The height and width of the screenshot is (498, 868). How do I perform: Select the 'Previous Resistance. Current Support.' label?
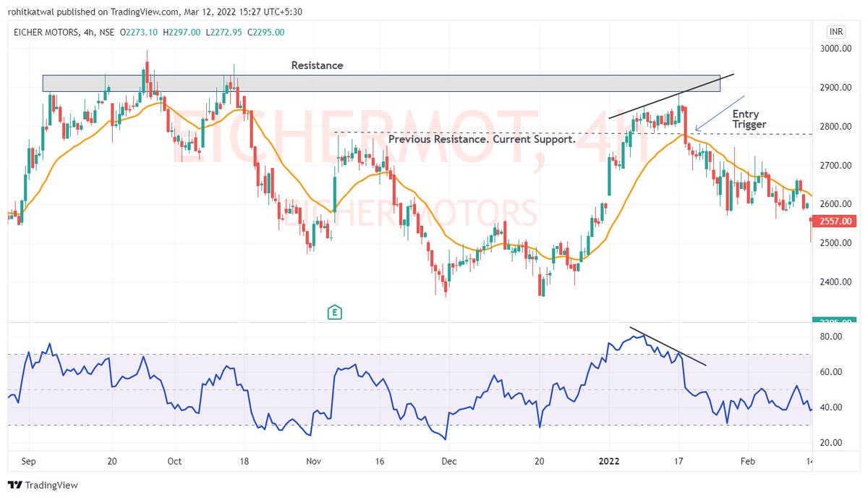click(482, 139)
